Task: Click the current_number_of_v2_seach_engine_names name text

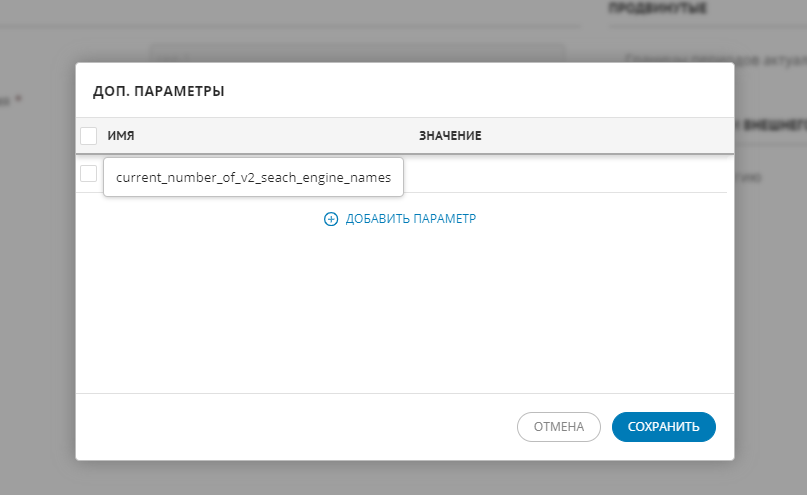Action: coord(253,178)
